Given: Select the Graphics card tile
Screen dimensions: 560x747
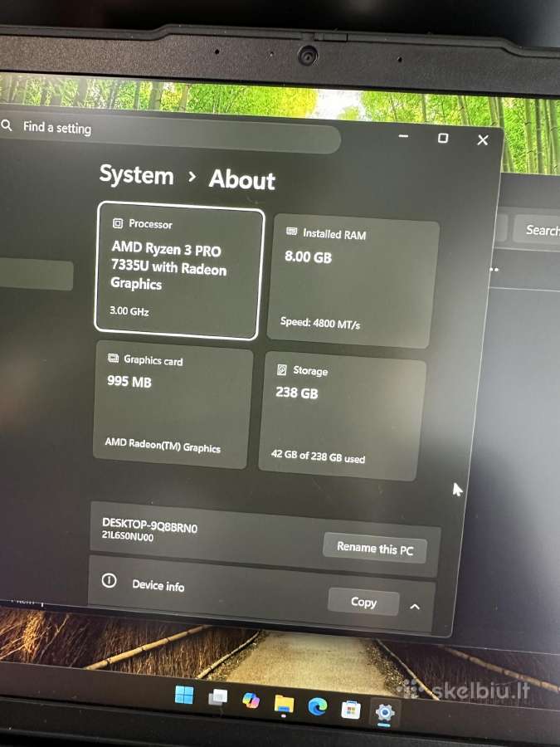Looking at the screenshot, I should (173, 404).
